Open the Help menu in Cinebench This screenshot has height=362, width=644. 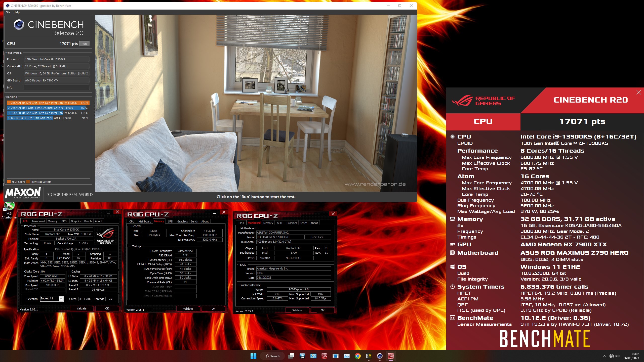(16, 12)
